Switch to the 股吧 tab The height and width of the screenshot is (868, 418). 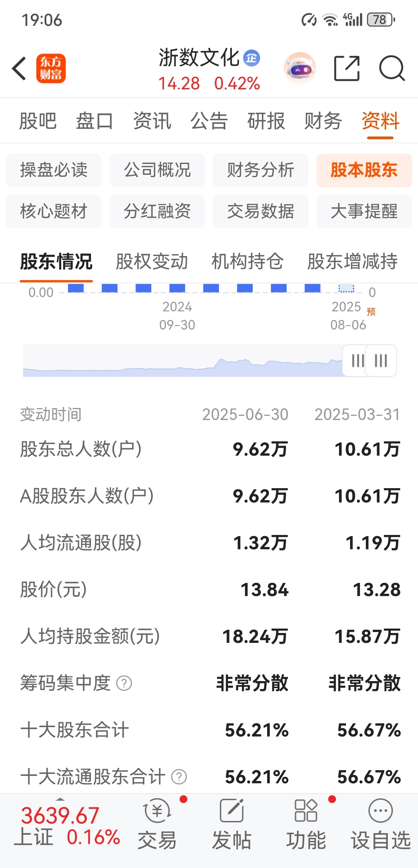point(38,121)
